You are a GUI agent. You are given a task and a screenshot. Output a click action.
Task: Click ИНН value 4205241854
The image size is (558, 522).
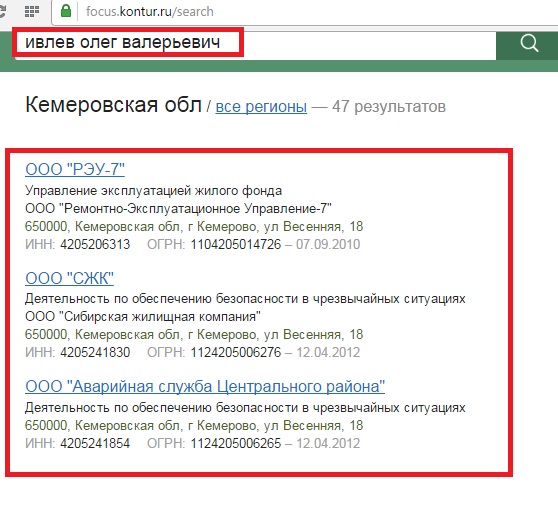click(95, 443)
